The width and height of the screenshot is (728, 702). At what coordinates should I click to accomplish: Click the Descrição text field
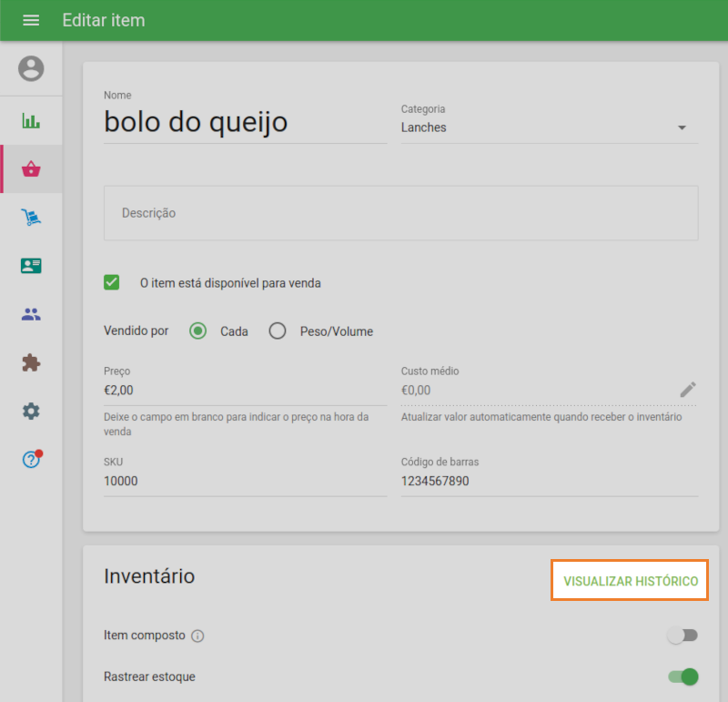point(400,213)
